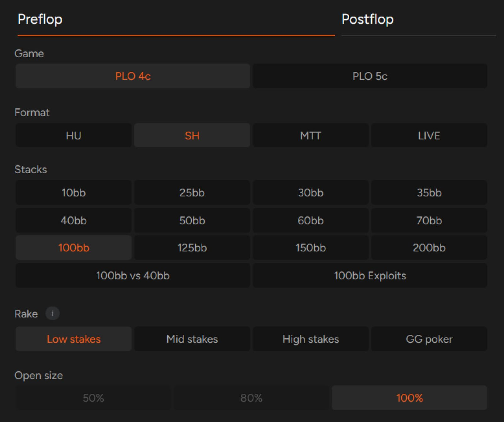Switch to the Postflop tab
Image resolution: width=504 pixels, height=422 pixels.
[367, 20]
